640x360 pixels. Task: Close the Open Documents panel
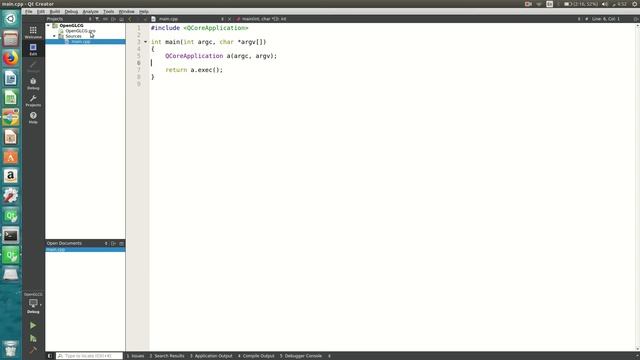(122, 243)
